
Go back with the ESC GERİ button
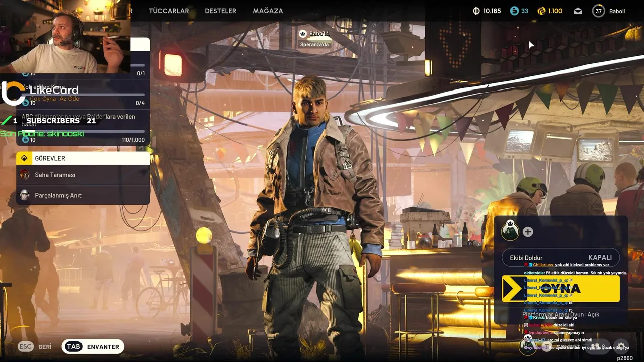(x=35, y=347)
